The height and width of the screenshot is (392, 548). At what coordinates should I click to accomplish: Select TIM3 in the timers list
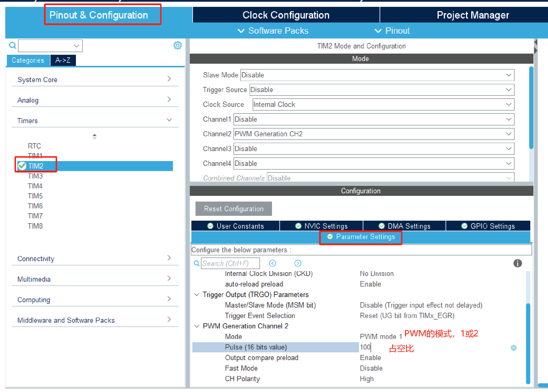point(35,176)
